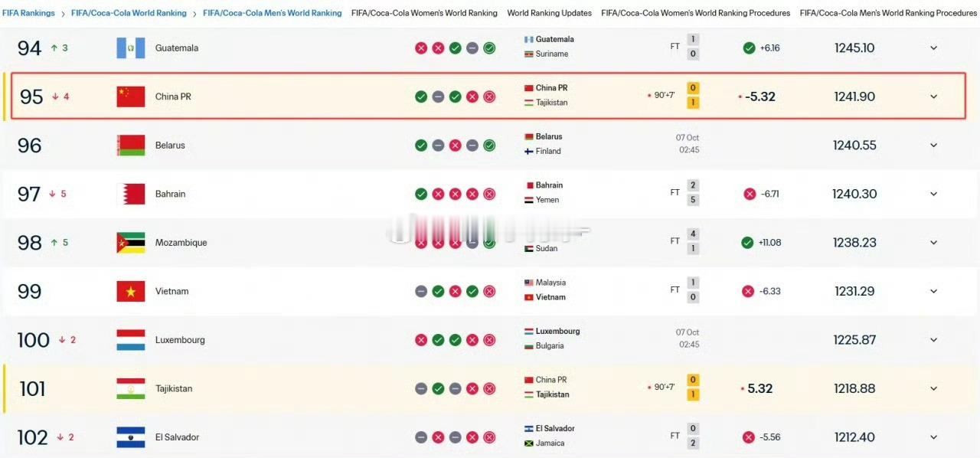Click Belarus vs Finland match date 07 Oct
This screenshot has height=458, width=980.
688,138
